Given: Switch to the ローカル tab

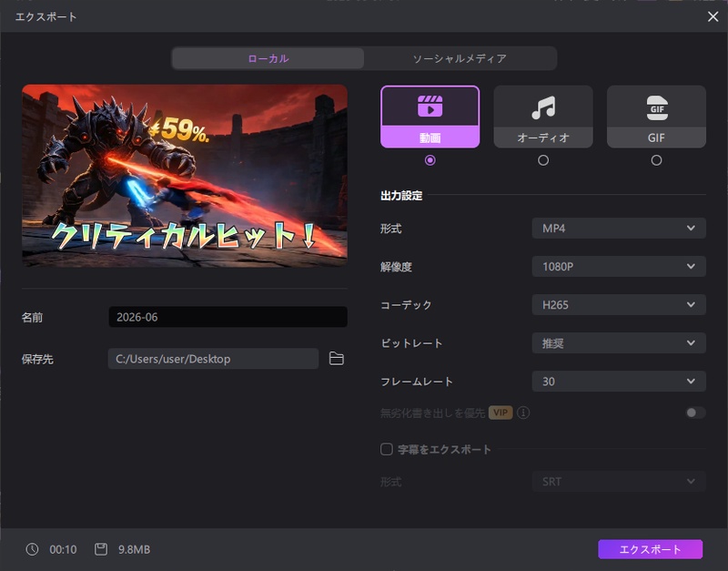Looking at the screenshot, I should 268,58.
